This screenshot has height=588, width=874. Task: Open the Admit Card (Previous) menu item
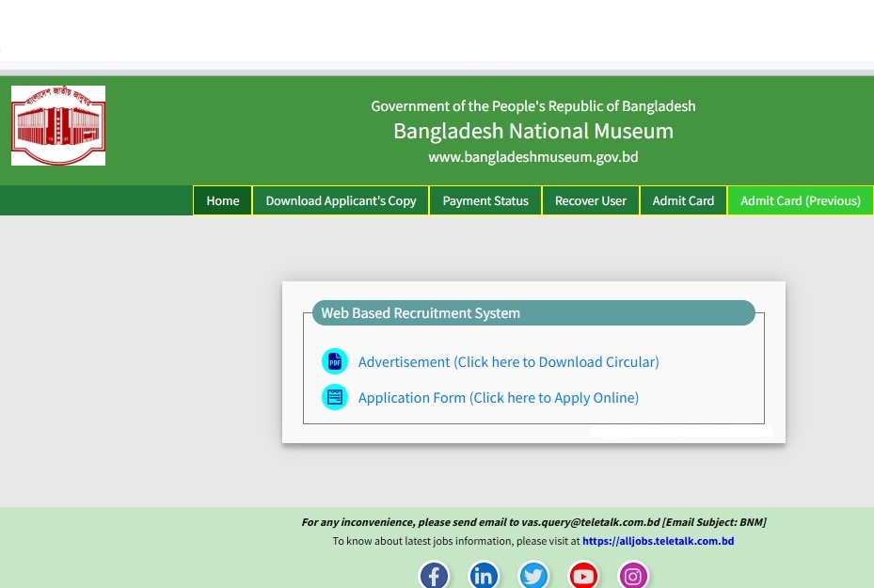[800, 200]
